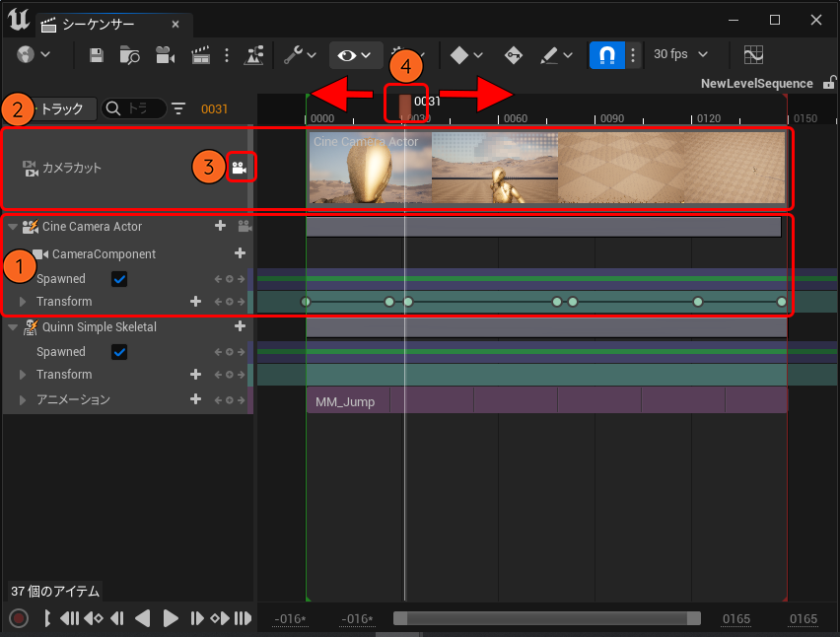Toggle the blue magnet snapping button
Viewport: 840px width, 637px height.
[605, 55]
